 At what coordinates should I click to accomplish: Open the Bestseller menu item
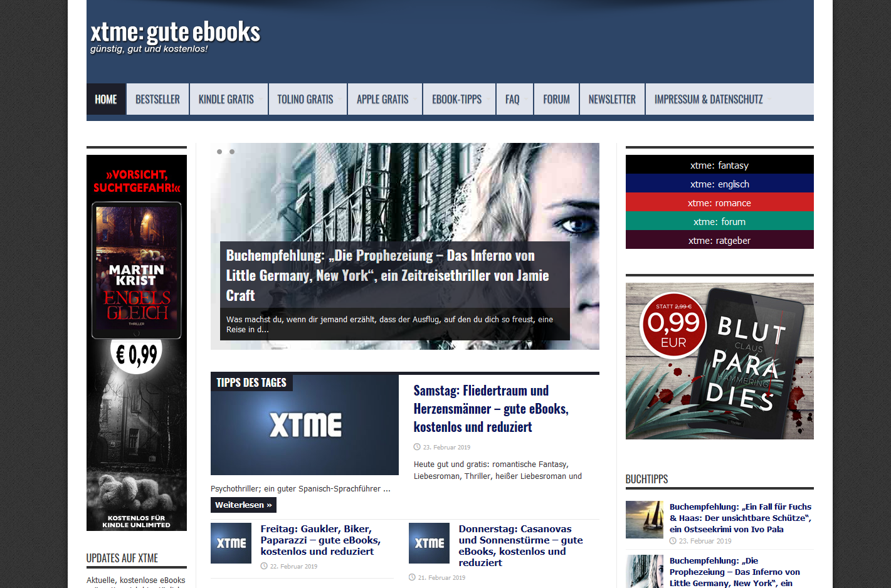(157, 100)
